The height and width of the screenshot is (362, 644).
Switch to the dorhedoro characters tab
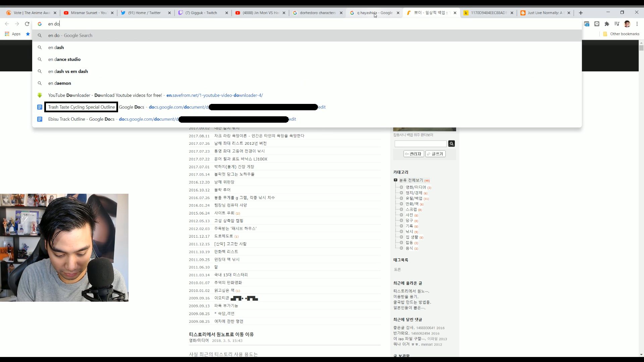pyautogui.click(x=317, y=13)
